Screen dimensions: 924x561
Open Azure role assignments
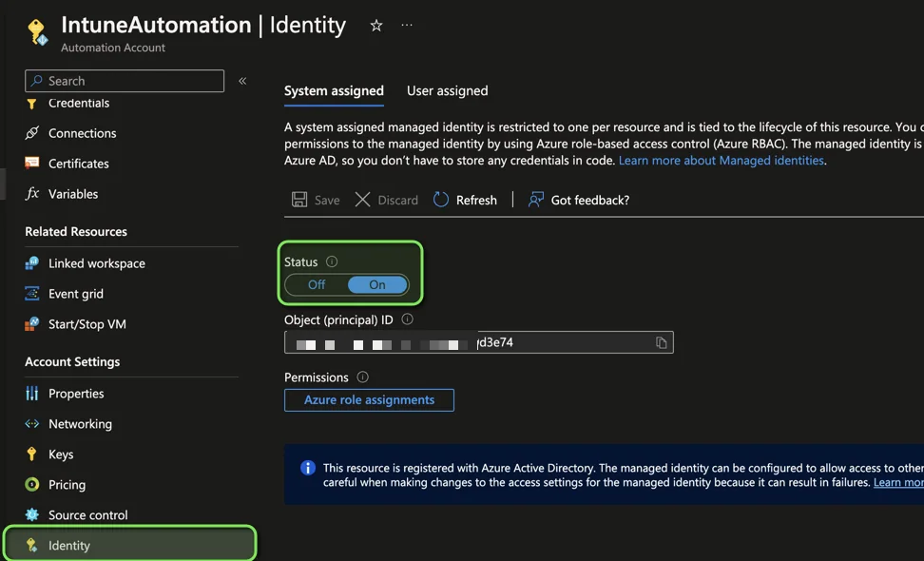[369, 400]
